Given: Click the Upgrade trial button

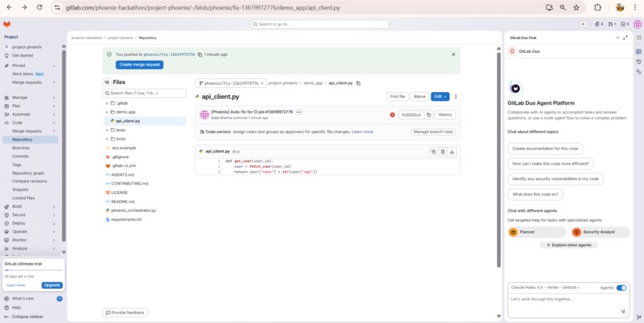Looking at the screenshot, I should click(x=52, y=285).
